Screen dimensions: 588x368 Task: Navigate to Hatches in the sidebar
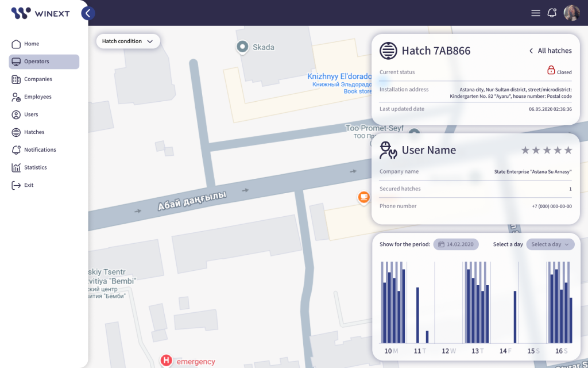click(34, 132)
